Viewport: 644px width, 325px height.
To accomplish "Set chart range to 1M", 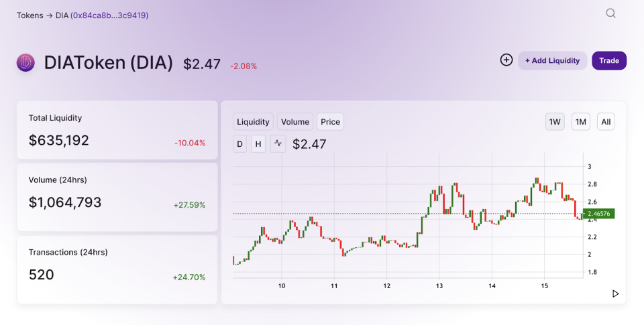I will [x=581, y=121].
